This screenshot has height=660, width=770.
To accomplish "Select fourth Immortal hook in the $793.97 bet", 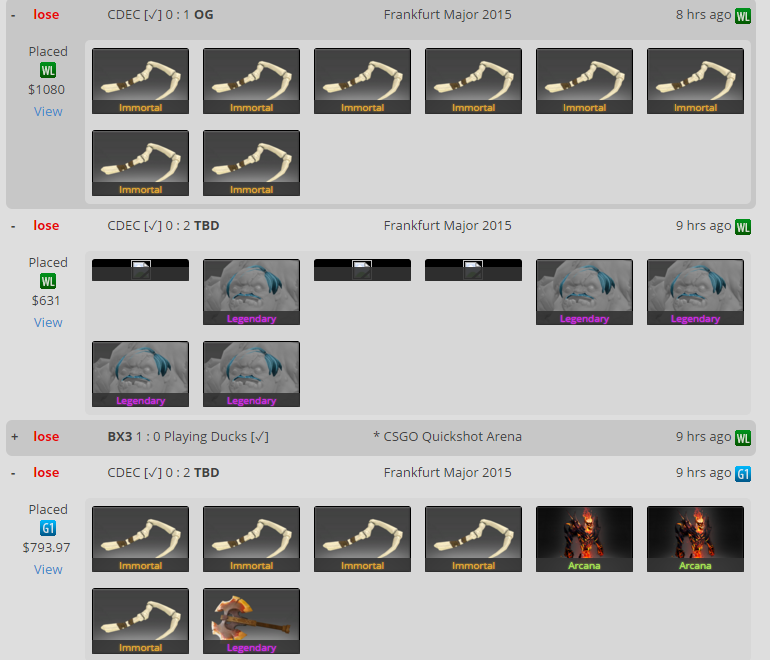I will pyautogui.click(x=473, y=539).
